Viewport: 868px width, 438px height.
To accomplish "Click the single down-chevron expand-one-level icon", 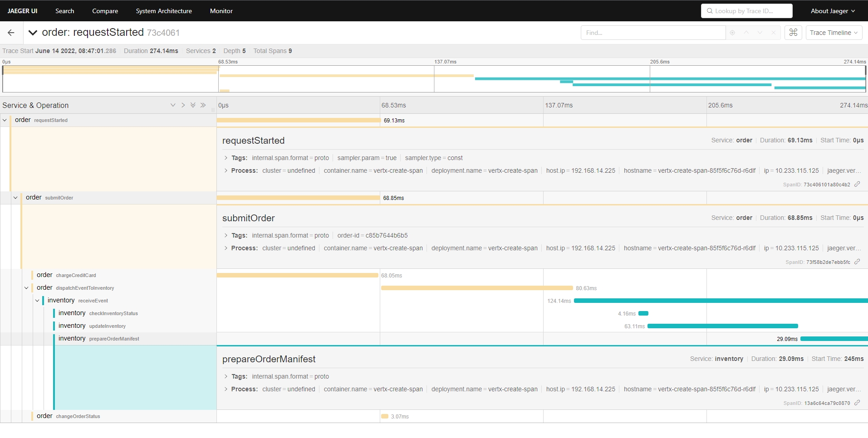I will click(x=173, y=105).
